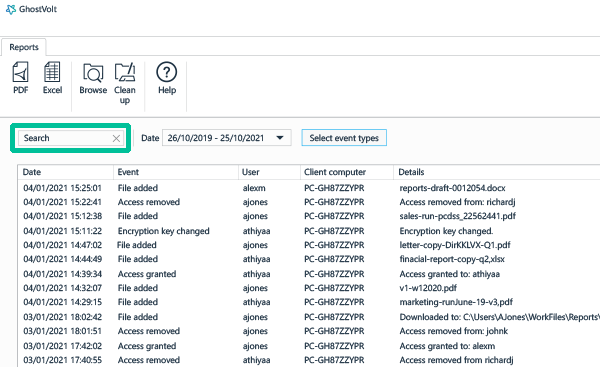600x367 pixels.
Task: Click sales-run-pcdss_22562441.pdf details cell
Action: point(457,216)
